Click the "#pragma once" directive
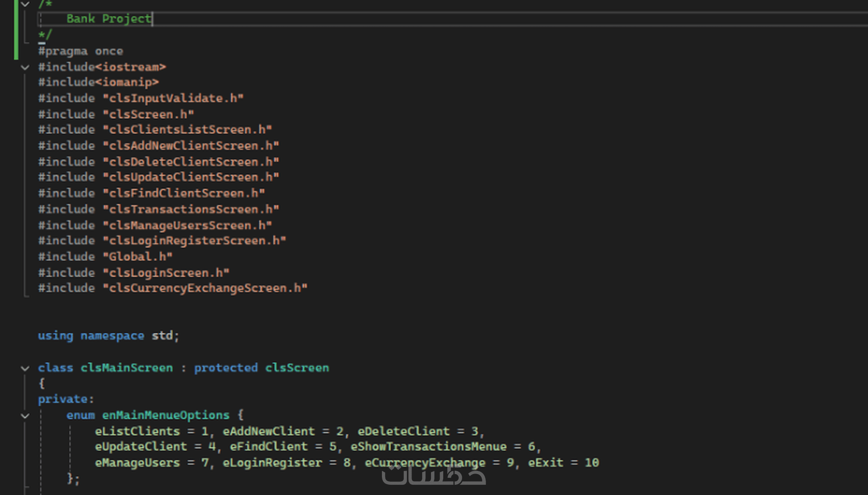 [x=80, y=51]
